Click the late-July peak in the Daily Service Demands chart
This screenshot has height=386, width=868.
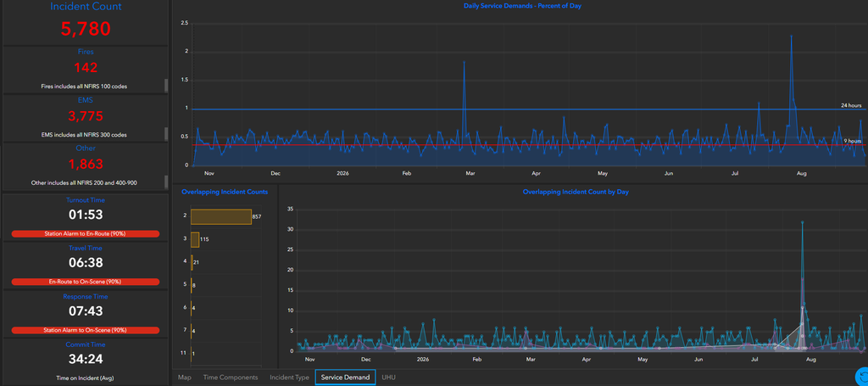[791, 36]
